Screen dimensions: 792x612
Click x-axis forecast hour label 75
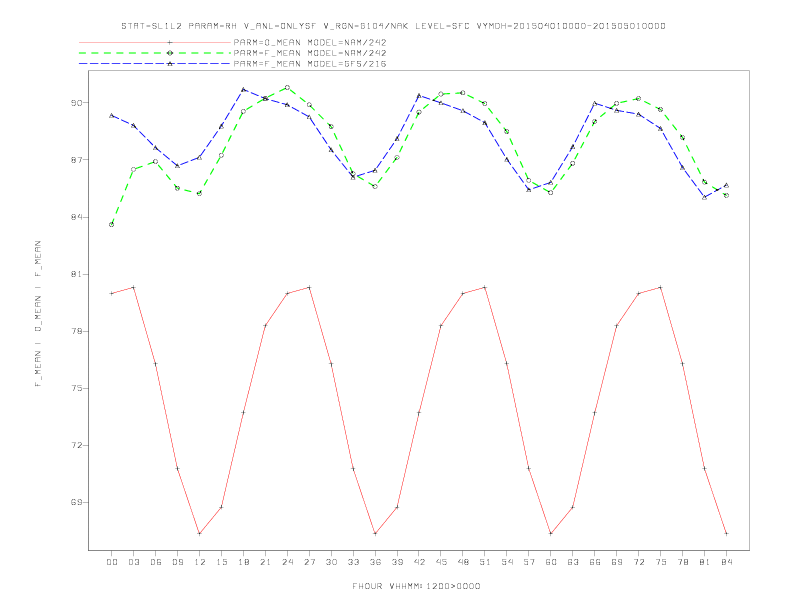coord(661,562)
